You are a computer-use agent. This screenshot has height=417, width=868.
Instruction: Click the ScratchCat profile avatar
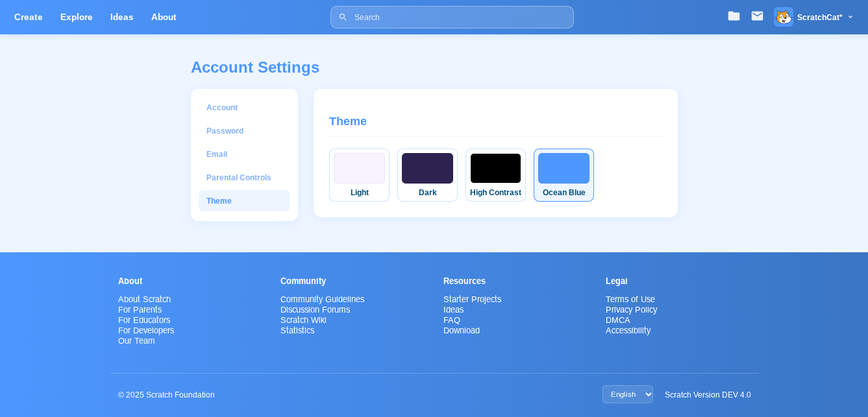tap(783, 17)
